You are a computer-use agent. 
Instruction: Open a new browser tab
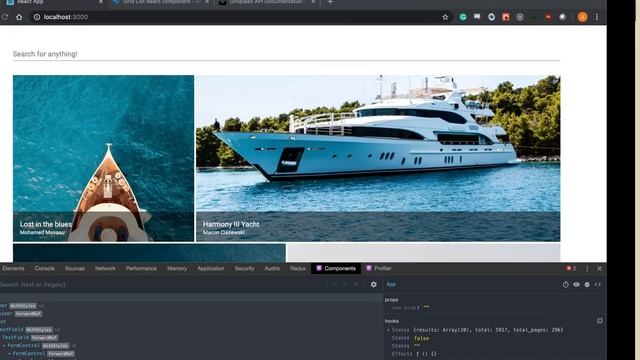pyautogui.click(x=330, y=2)
